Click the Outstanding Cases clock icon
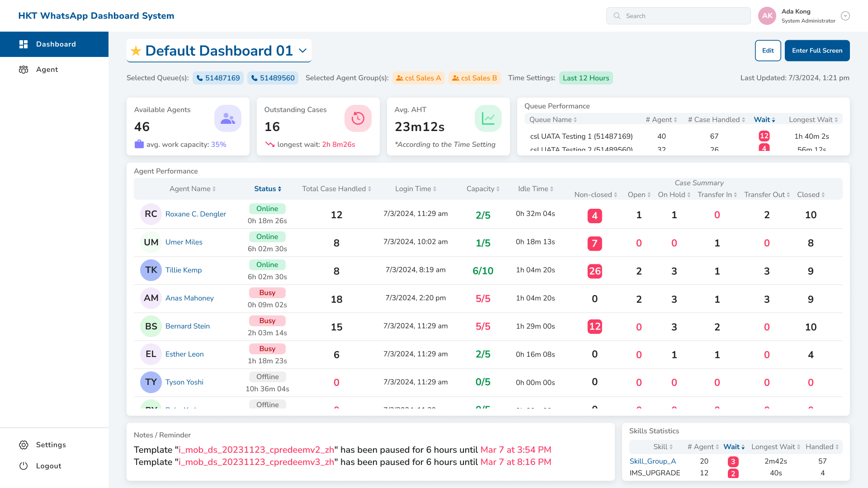Screen dimensions: 868x488 pyautogui.click(x=358, y=118)
